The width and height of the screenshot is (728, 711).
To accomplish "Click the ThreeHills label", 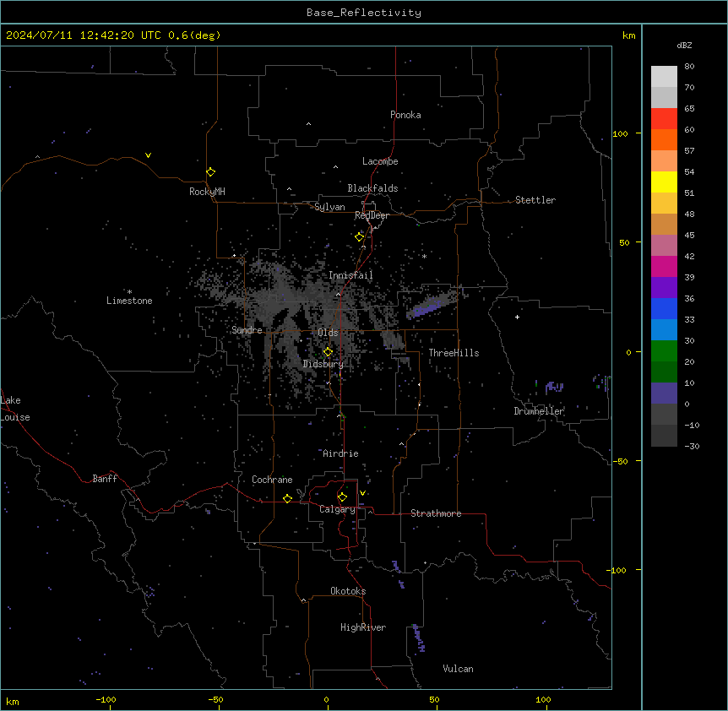I will (x=454, y=353).
